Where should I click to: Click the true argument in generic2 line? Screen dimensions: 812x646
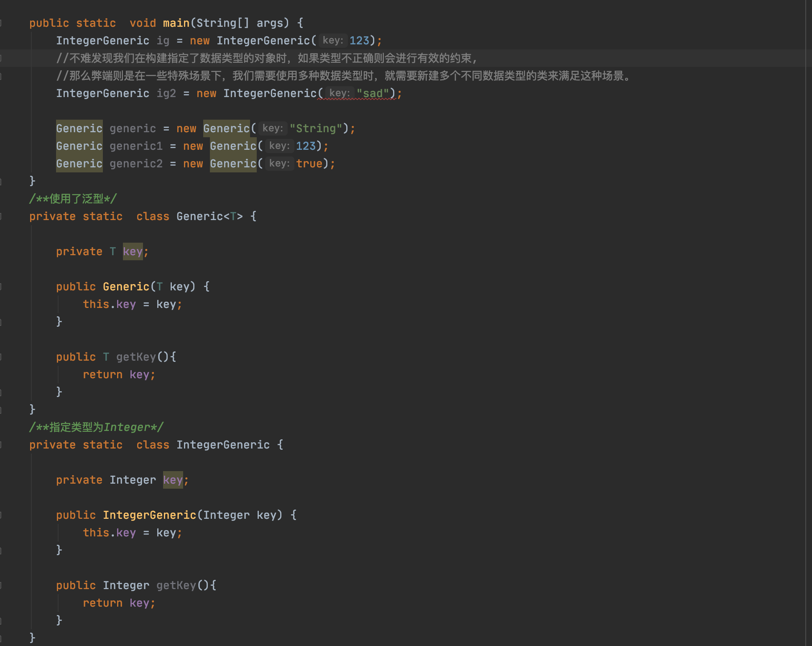(309, 164)
